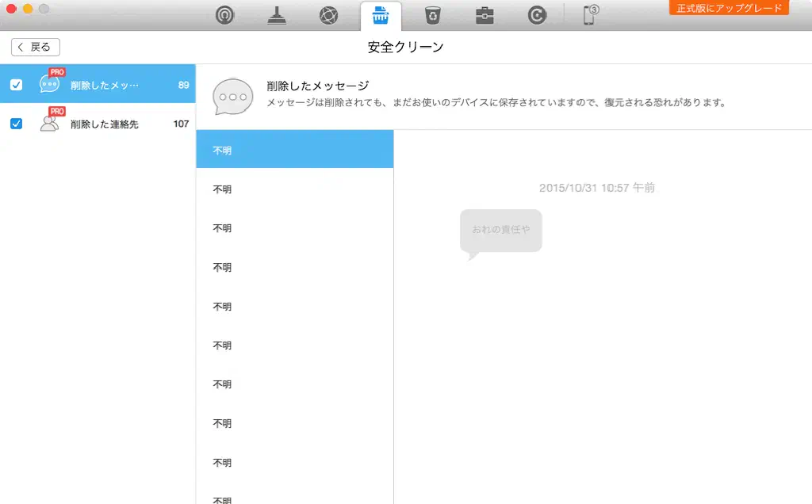Open the Quick Clean target icon
This screenshot has width=812, height=504.
click(226, 16)
